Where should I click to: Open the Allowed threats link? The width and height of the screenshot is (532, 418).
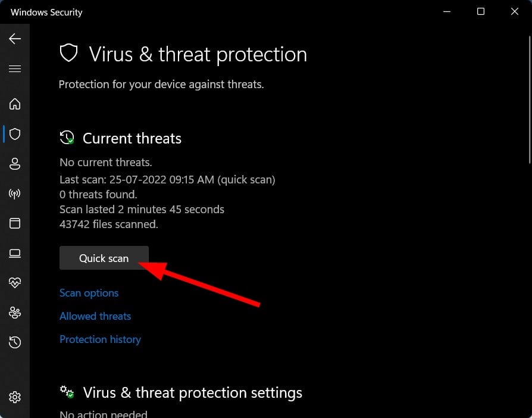(x=95, y=316)
